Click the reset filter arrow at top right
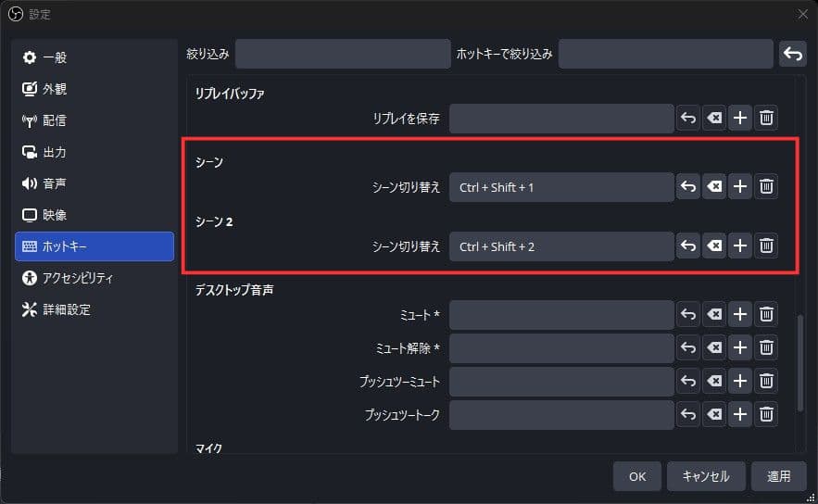Screen dimensions: 818x504 (792, 54)
